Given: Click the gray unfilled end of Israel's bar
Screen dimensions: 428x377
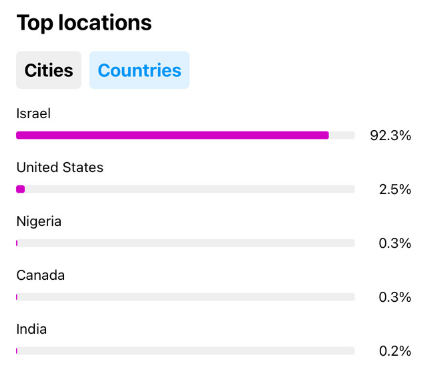Looking at the screenshot, I should pyautogui.click(x=342, y=135).
